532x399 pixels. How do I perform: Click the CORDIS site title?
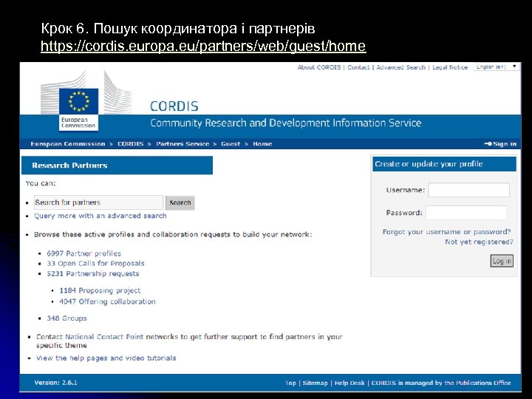pos(174,106)
